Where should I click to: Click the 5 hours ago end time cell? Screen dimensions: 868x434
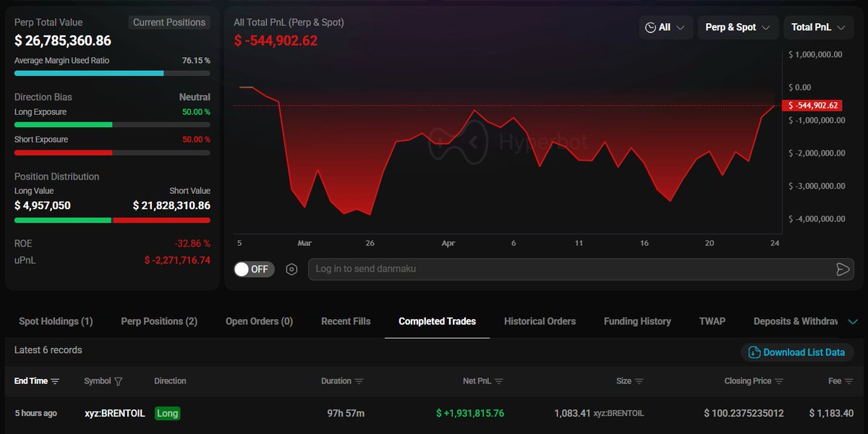point(36,414)
